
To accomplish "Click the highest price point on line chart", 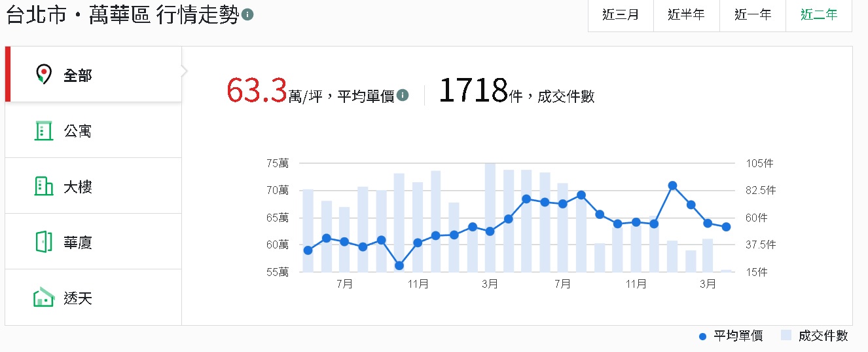I will tap(672, 186).
